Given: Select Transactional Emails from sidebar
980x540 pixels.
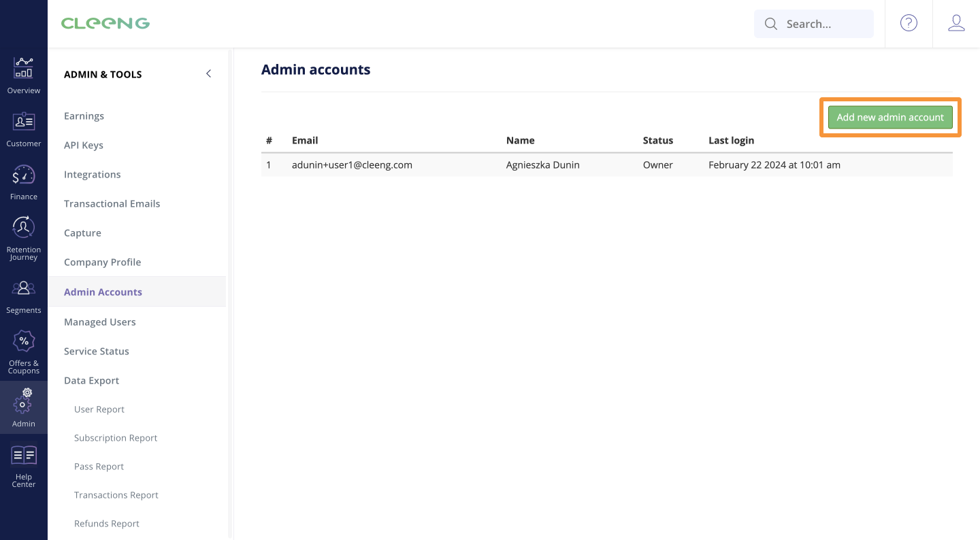Looking at the screenshot, I should (112, 203).
